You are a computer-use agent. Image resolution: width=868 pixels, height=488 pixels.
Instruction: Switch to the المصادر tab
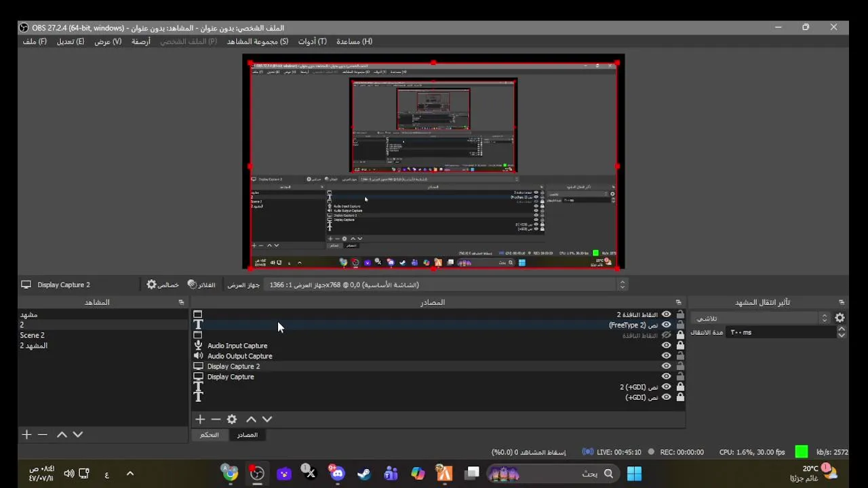click(247, 434)
